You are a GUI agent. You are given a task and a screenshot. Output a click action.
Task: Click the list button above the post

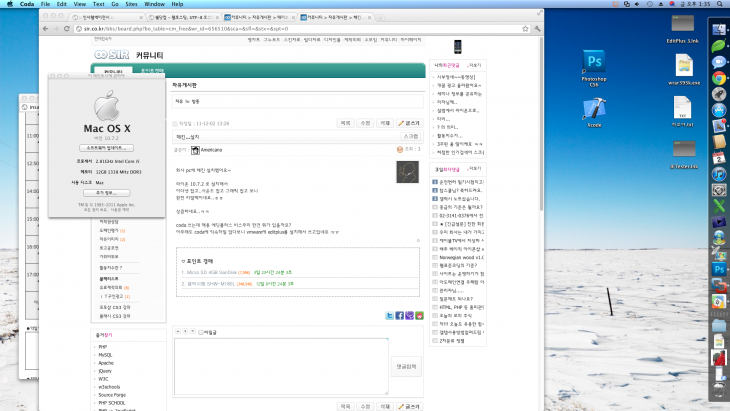click(345, 123)
